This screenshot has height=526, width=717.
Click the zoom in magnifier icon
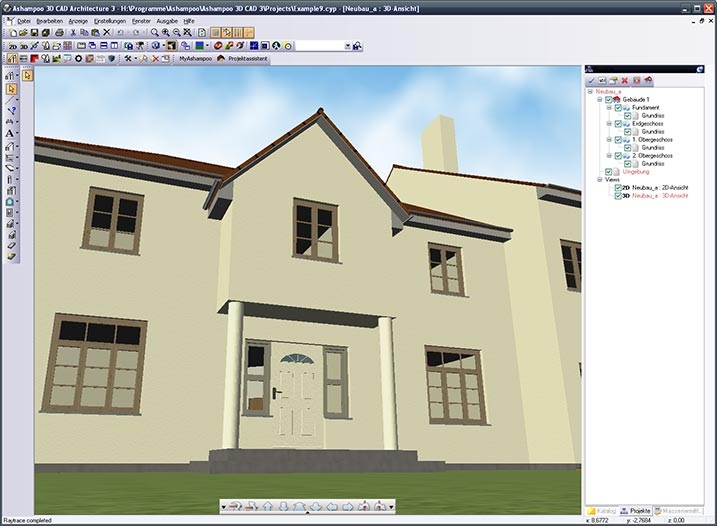[165, 33]
